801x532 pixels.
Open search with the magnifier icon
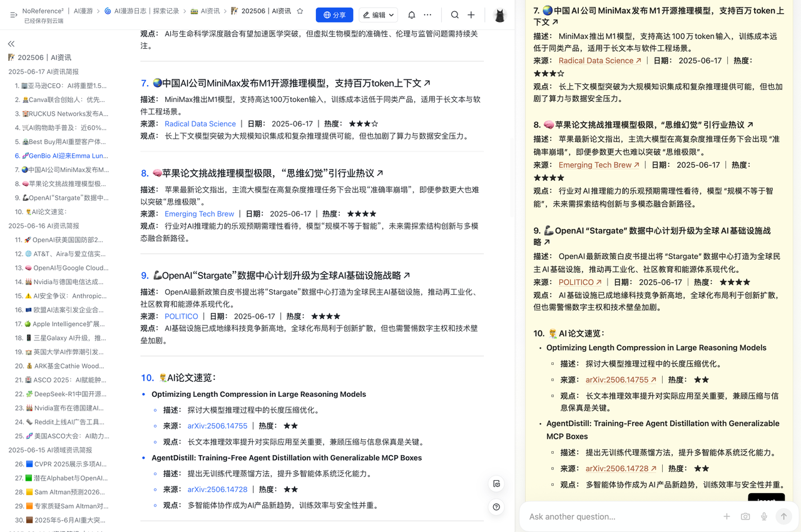[x=455, y=15]
